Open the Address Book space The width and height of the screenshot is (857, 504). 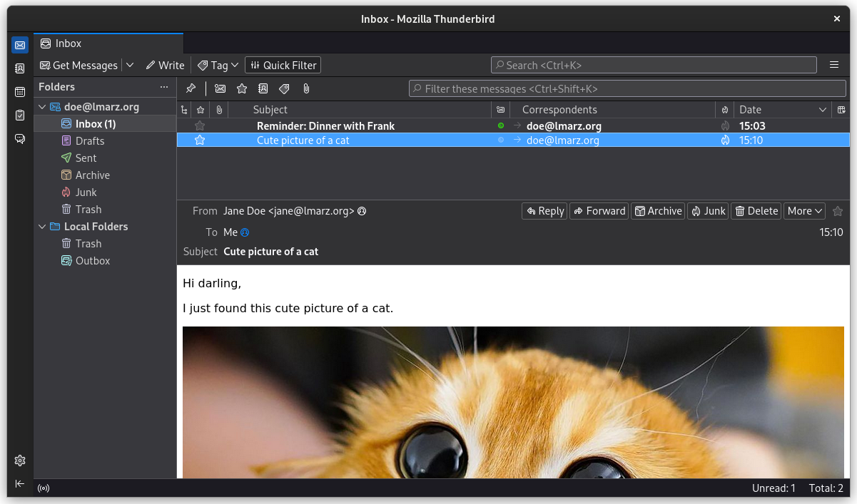click(x=20, y=68)
